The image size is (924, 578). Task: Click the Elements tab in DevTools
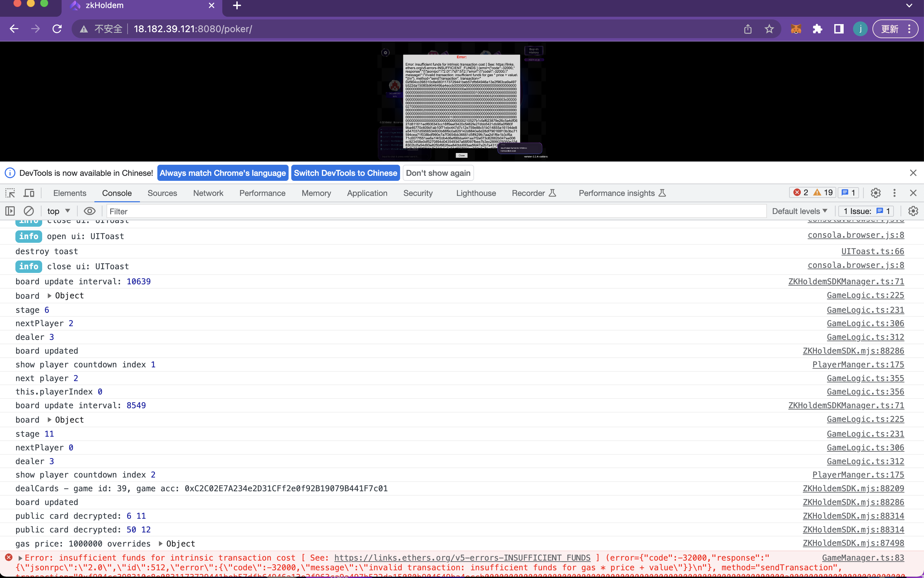pyautogui.click(x=70, y=193)
